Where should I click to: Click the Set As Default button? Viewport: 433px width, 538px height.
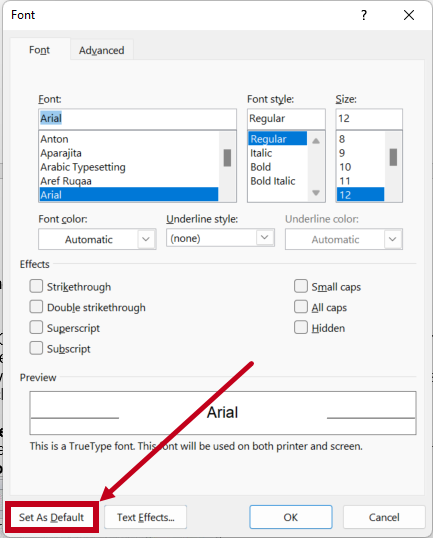click(x=51, y=517)
